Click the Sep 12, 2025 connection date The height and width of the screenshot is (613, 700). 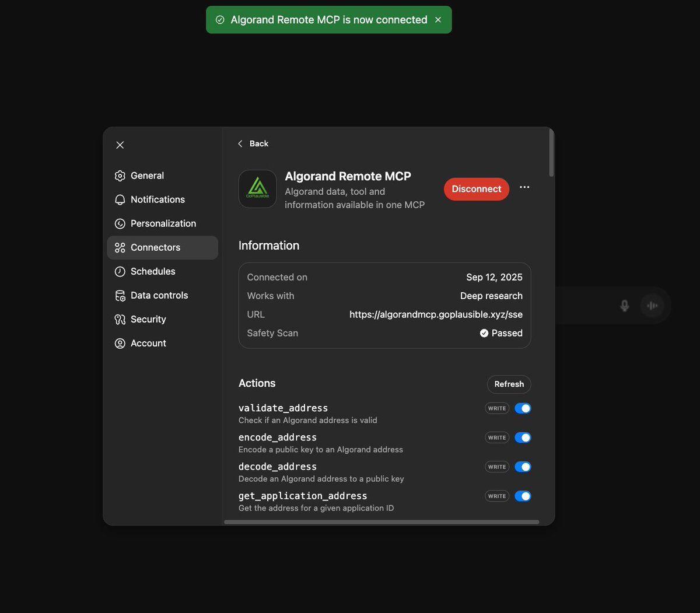pos(494,277)
